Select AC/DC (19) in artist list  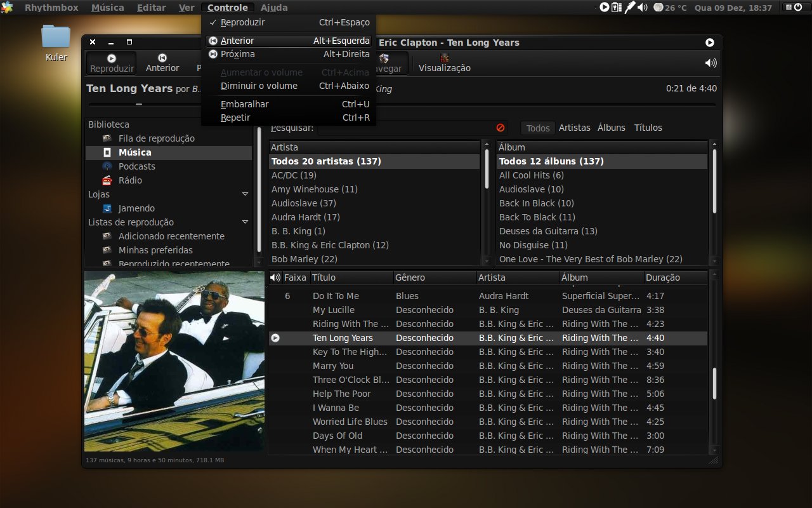pyautogui.click(x=374, y=175)
